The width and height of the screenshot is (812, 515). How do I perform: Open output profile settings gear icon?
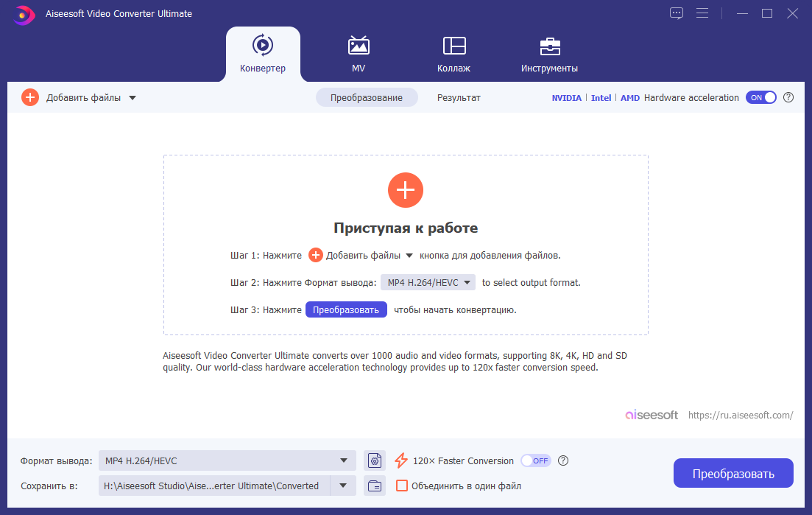point(375,460)
